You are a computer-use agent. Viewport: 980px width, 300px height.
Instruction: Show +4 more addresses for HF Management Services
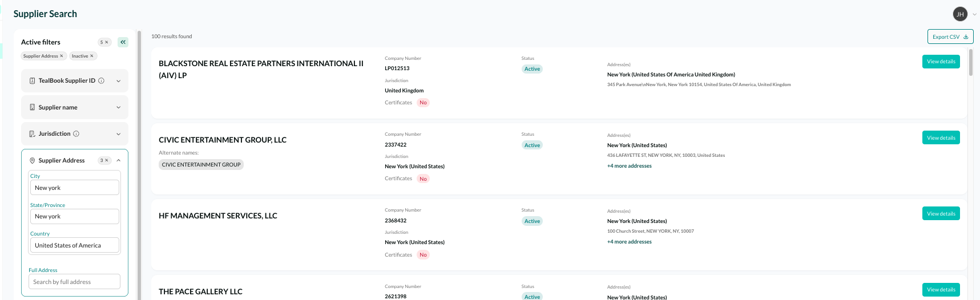click(x=629, y=242)
